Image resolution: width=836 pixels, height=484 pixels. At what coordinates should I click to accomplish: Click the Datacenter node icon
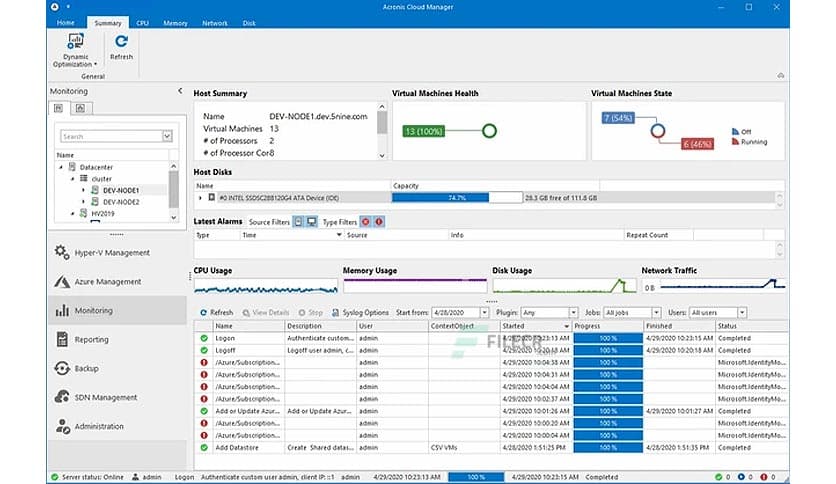73,167
